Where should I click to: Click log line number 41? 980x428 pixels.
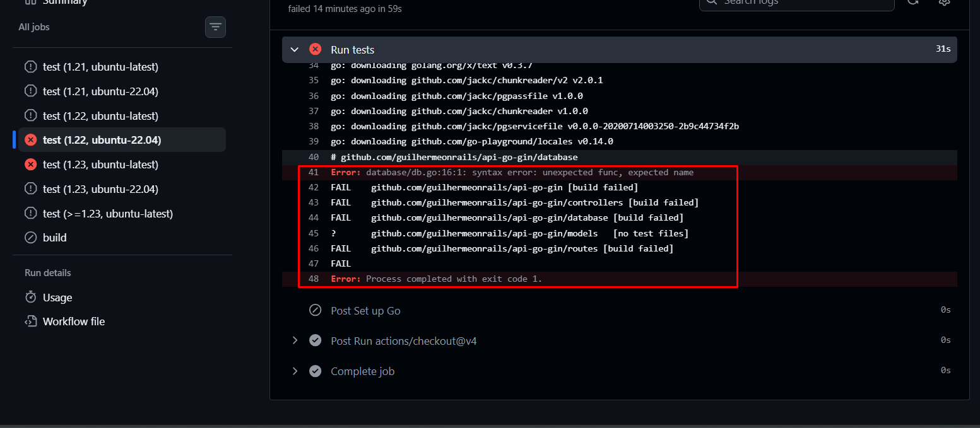[314, 172]
